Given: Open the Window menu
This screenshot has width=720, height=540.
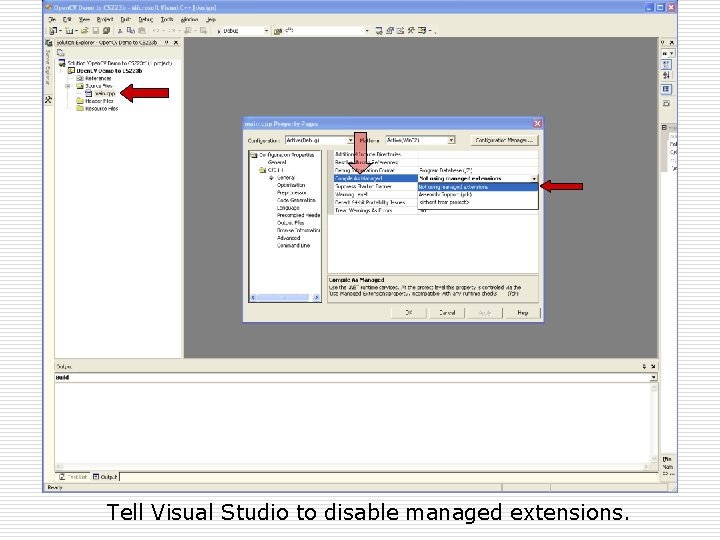Looking at the screenshot, I should pyautogui.click(x=189, y=19).
